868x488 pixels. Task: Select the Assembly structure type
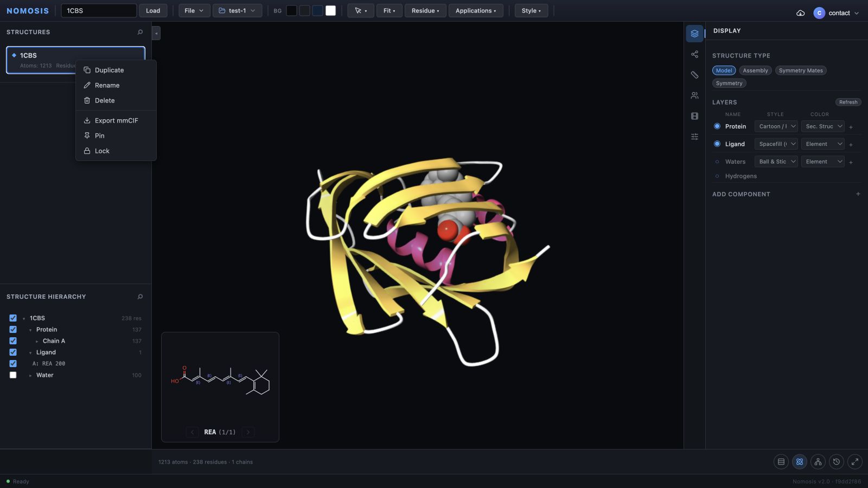point(755,70)
